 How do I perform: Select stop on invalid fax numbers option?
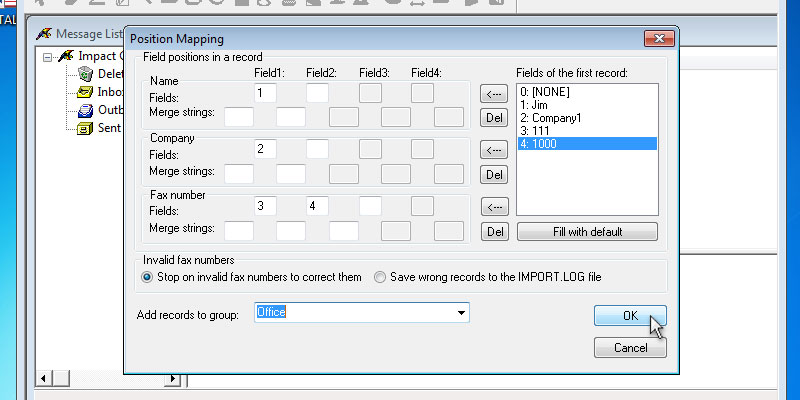tap(147, 277)
